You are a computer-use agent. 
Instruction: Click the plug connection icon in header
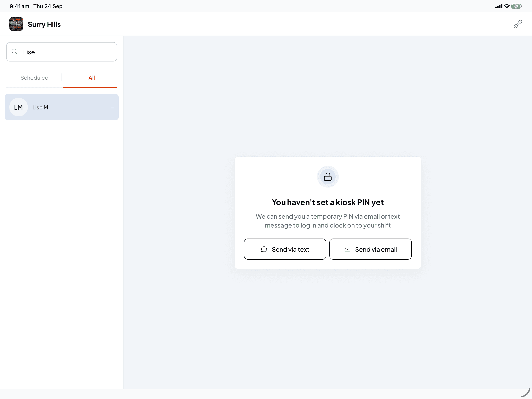click(518, 24)
